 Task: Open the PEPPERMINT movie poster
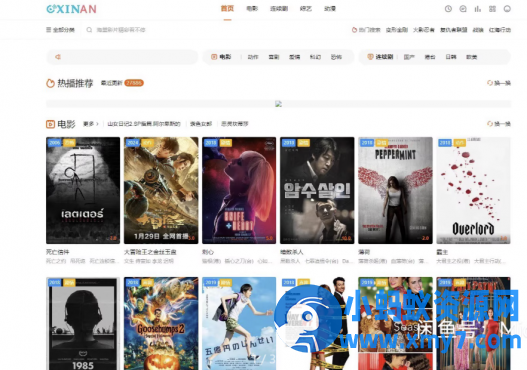tap(395, 190)
